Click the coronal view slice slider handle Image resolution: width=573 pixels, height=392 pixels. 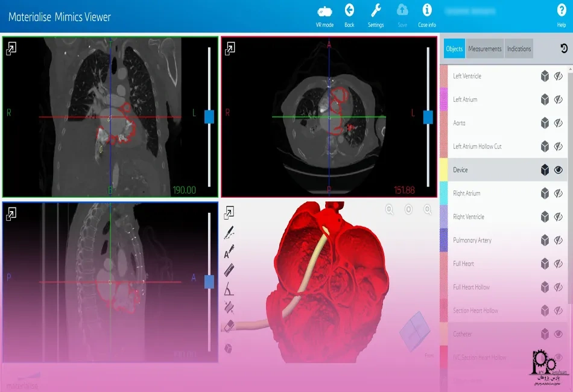tap(209, 116)
